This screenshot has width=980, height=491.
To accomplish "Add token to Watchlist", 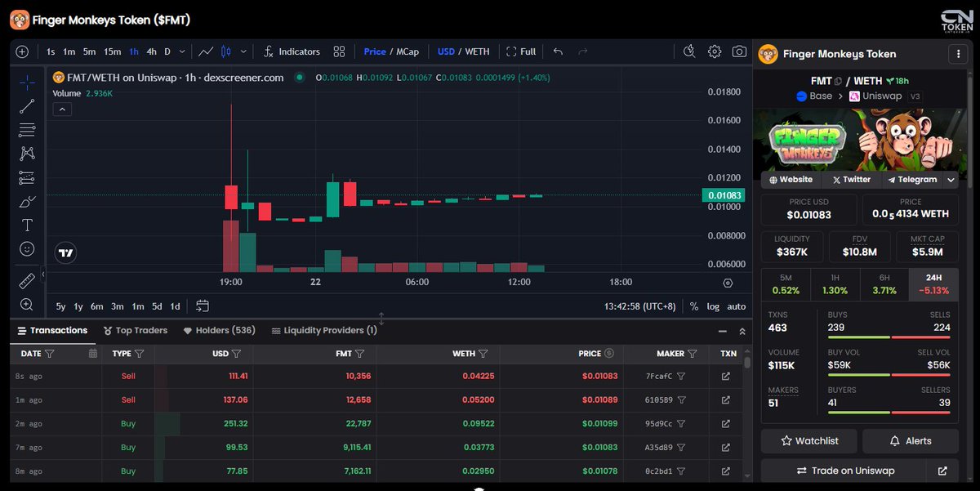I will click(x=810, y=440).
